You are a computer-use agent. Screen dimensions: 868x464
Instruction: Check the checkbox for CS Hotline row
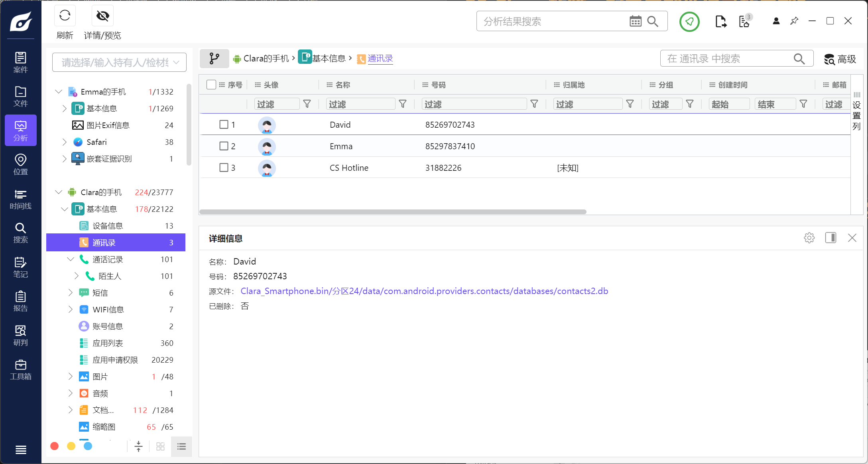coord(224,168)
